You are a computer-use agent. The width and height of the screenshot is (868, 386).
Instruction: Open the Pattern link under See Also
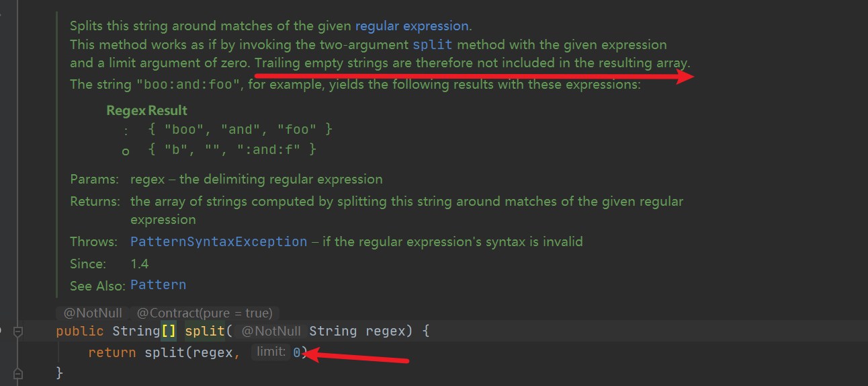click(x=159, y=285)
